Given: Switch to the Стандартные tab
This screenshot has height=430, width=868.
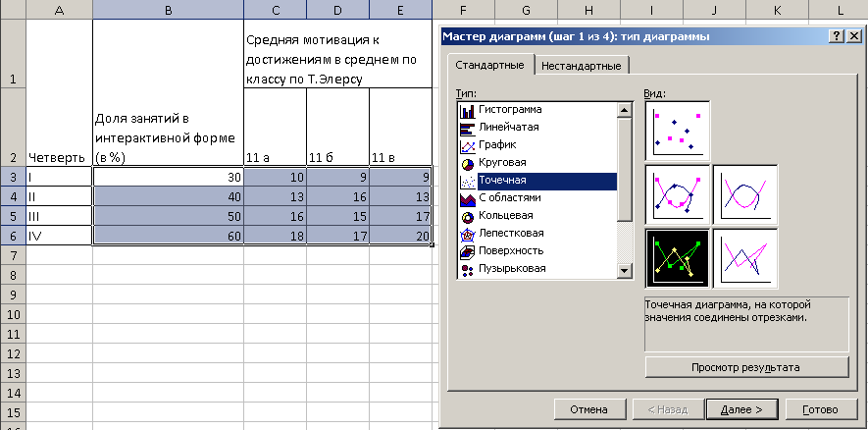Looking at the screenshot, I should click(490, 65).
